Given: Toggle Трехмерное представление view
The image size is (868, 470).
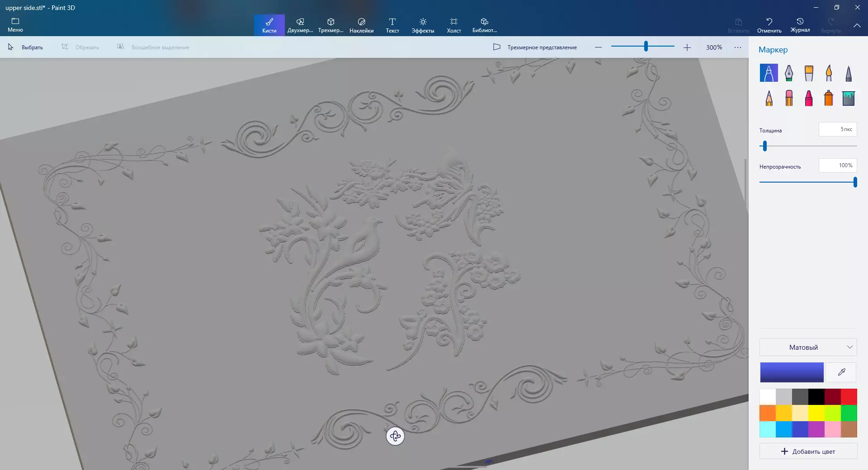Looking at the screenshot, I should click(535, 47).
